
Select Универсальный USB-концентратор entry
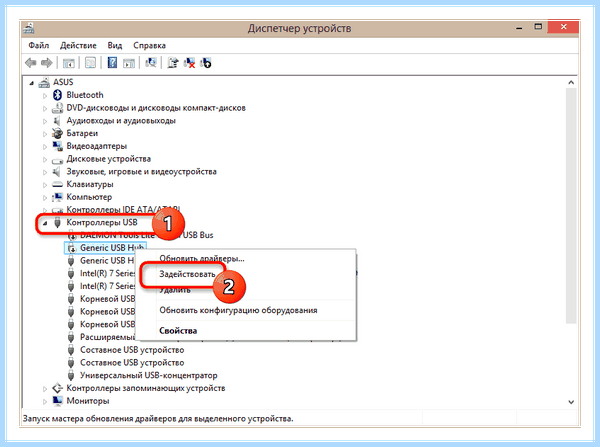[x=148, y=375]
